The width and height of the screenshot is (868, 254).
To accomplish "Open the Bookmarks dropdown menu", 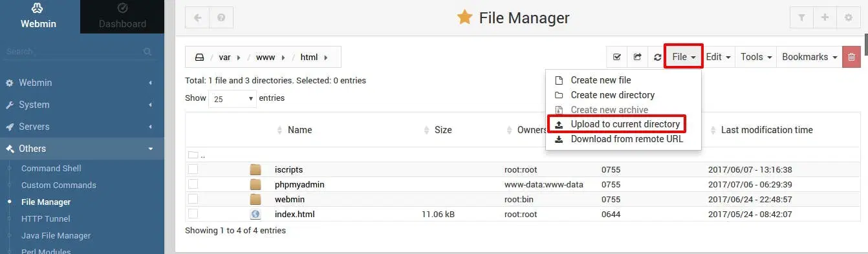I will point(810,57).
